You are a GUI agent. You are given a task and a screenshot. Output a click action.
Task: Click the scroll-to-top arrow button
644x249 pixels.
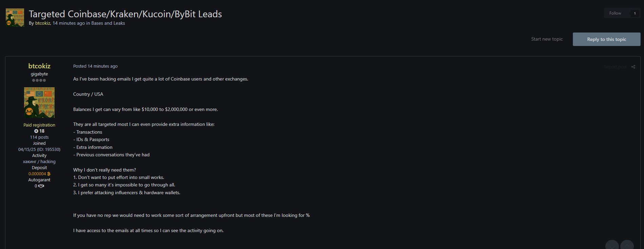[x=627, y=245]
